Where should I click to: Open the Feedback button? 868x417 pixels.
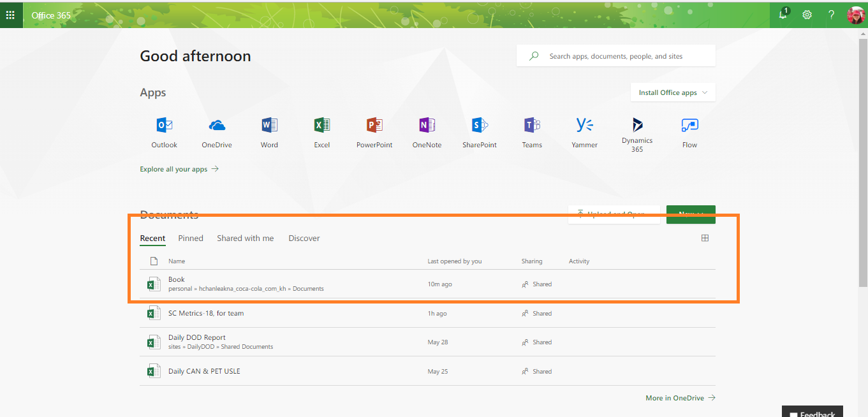tap(813, 412)
